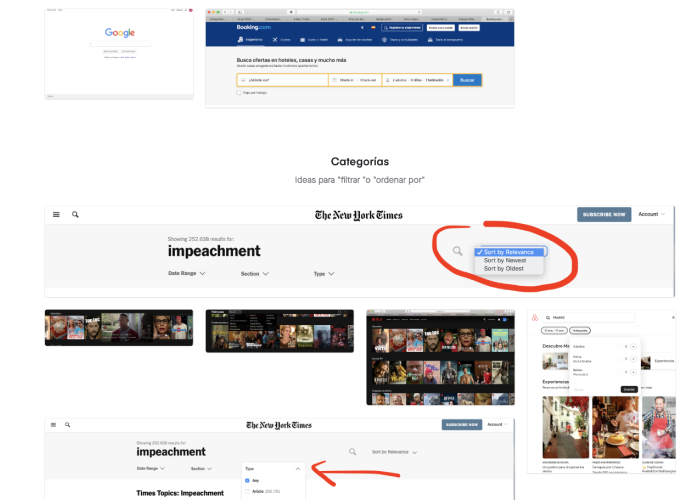Tick the Viajo por trabajo checkbox on Booking
The width and height of the screenshot is (700, 500).
[x=239, y=93]
